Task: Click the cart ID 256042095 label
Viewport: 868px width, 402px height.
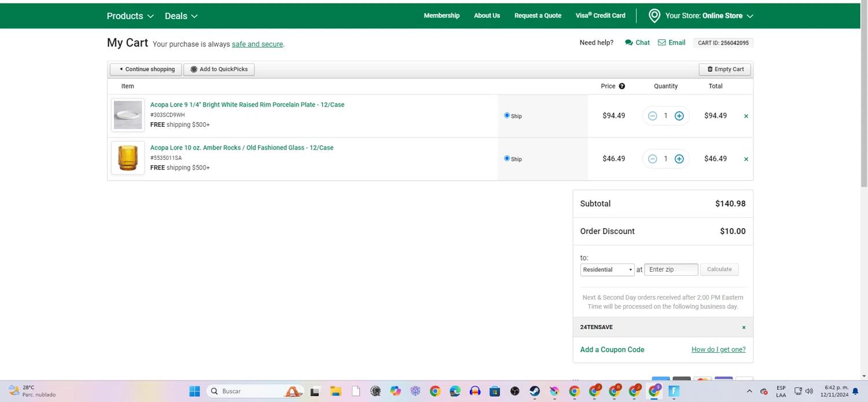Action: (723, 43)
